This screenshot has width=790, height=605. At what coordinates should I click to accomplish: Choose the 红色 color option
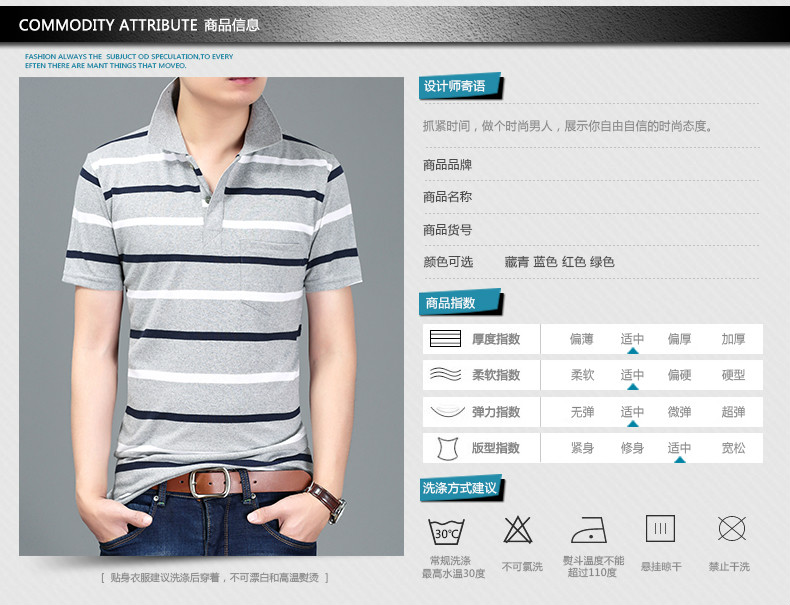click(x=573, y=262)
